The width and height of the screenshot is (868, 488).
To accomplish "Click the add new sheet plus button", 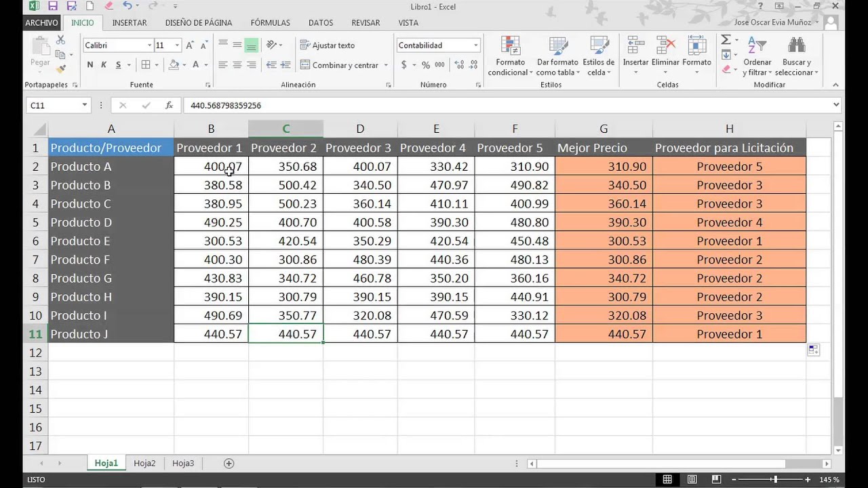I will (x=229, y=464).
